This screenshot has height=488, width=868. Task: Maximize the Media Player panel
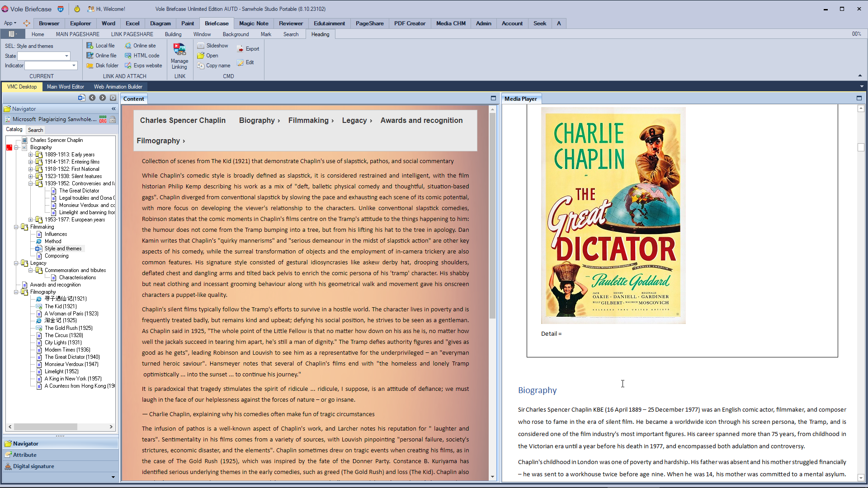859,98
